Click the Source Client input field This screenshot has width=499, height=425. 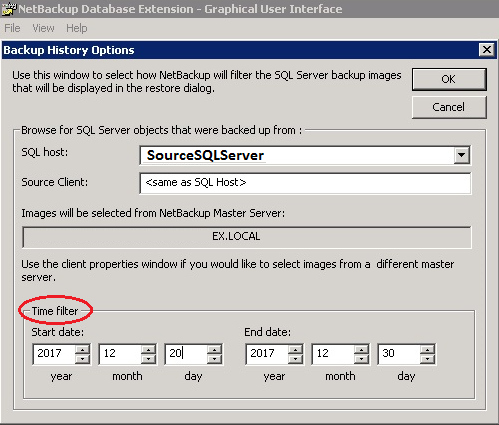pyautogui.click(x=305, y=183)
